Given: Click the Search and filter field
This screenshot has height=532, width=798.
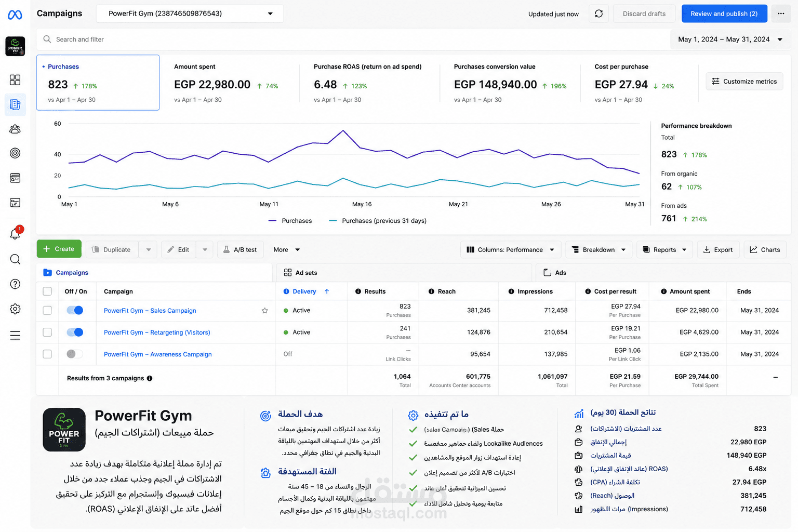Looking at the screenshot, I should pyautogui.click(x=353, y=39).
